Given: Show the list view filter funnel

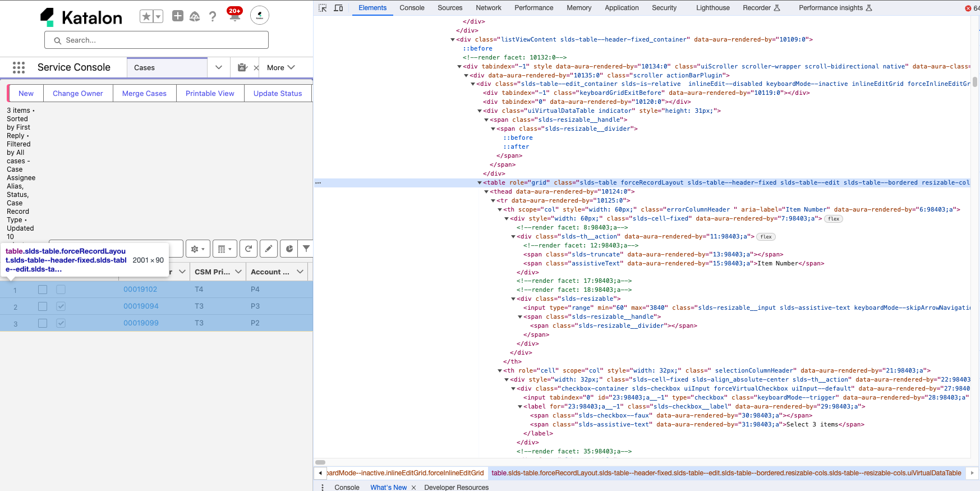Looking at the screenshot, I should tap(306, 249).
